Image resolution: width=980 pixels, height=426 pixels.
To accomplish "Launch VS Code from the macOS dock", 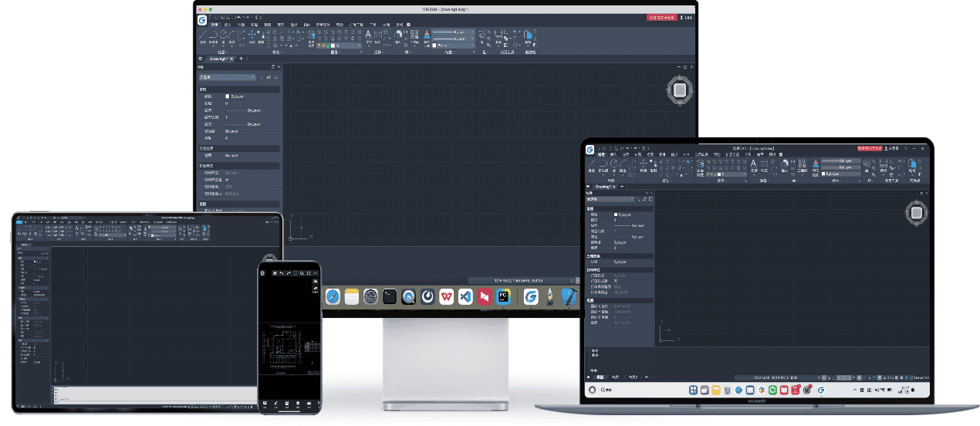I will [x=465, y=296].
